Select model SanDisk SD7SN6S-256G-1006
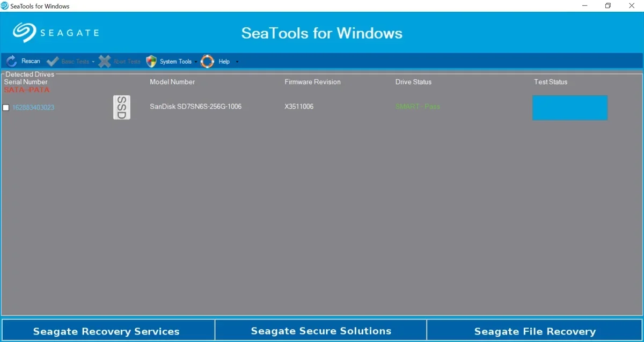The height and width of the screenshot is (342, 644). [x=195, y=107]
